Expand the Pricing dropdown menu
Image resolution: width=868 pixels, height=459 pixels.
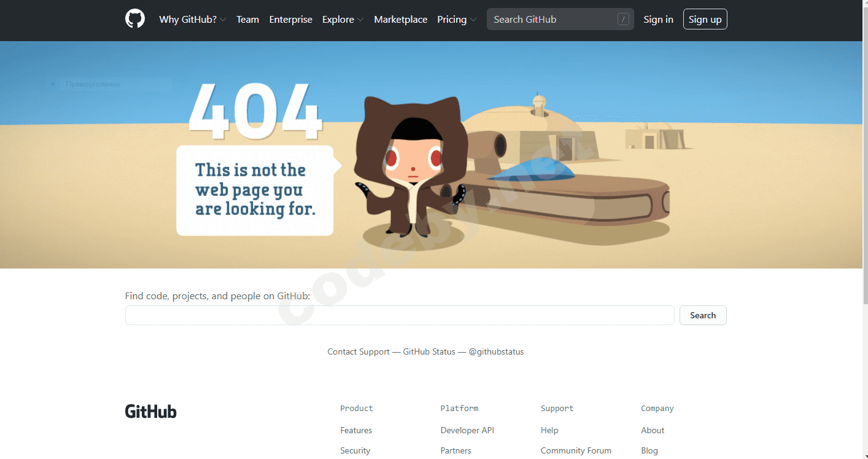coord(457,20)
